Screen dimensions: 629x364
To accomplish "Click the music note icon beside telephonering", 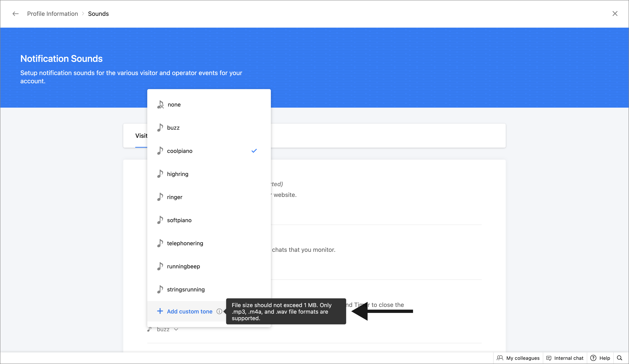I will [160, 243].
